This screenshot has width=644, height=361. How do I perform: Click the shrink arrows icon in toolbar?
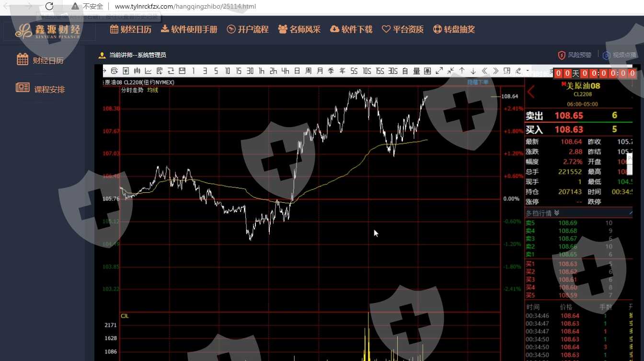click(x=450, y=71)
